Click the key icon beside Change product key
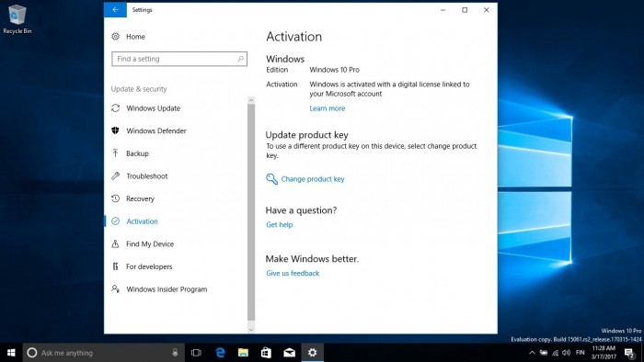Viewport: 644px width, 362px height. click(271, 179)
